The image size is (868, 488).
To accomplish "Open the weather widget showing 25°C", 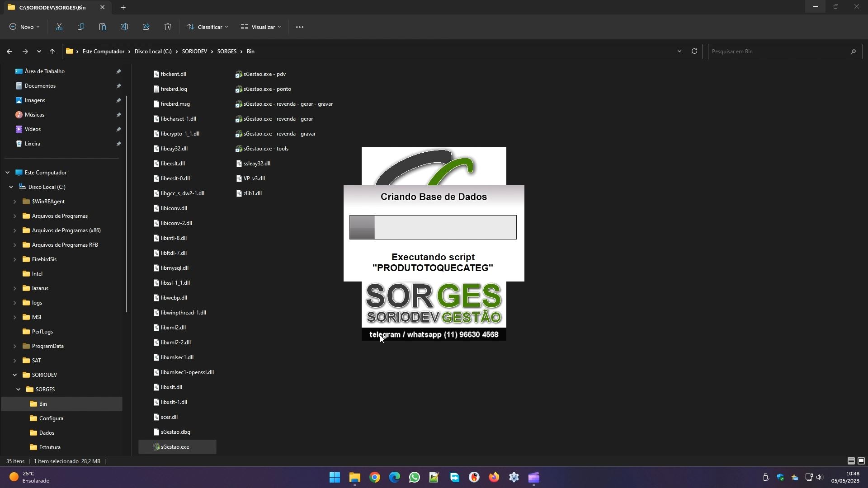I will coord(30,477).
